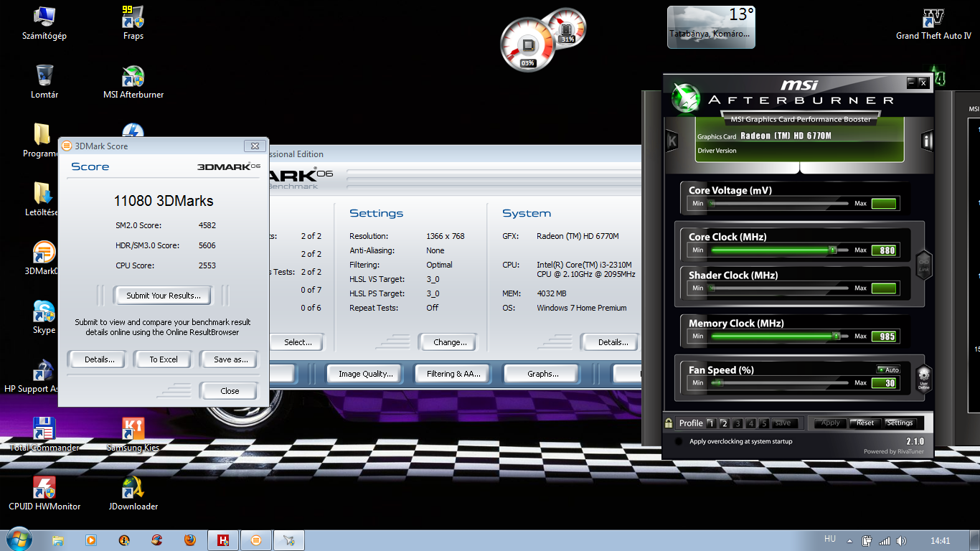Open the CPUID HWMonitor desktop shortcut
The width and height of the screenshot is (980, 551).
(x=44, y=494)
